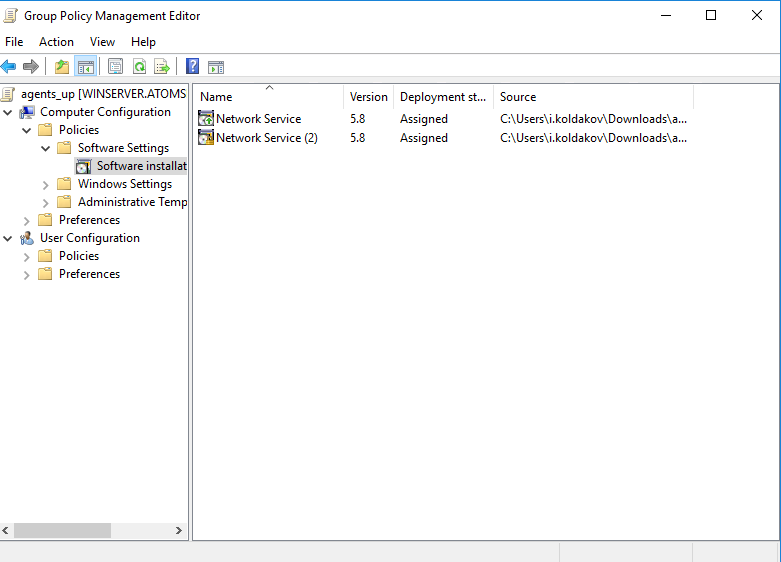Toggle the Show/Hide Action Pane icon
Image resolution: width=781 pixels, height=562 pixels.
click(x=215, y=67)
